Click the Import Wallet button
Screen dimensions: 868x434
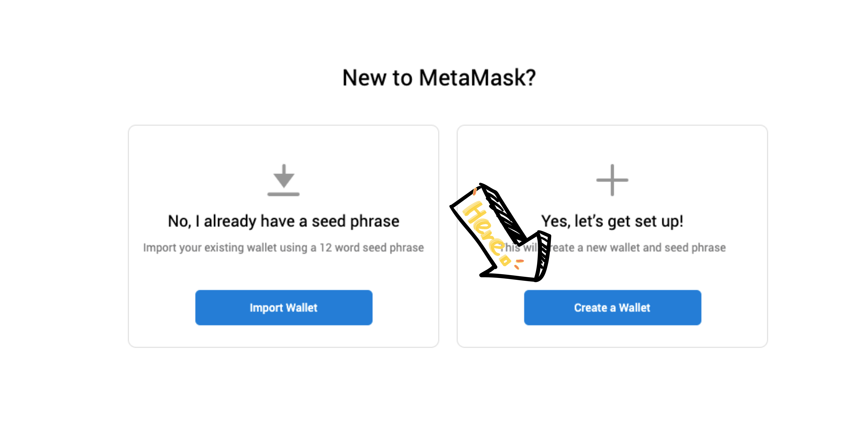(x=284, y=307)
